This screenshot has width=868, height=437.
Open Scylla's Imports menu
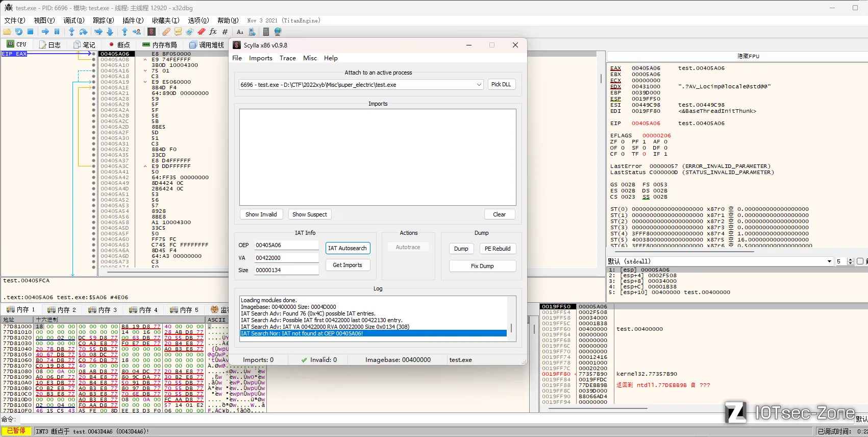pyautogui.click(x=261, y=58)
